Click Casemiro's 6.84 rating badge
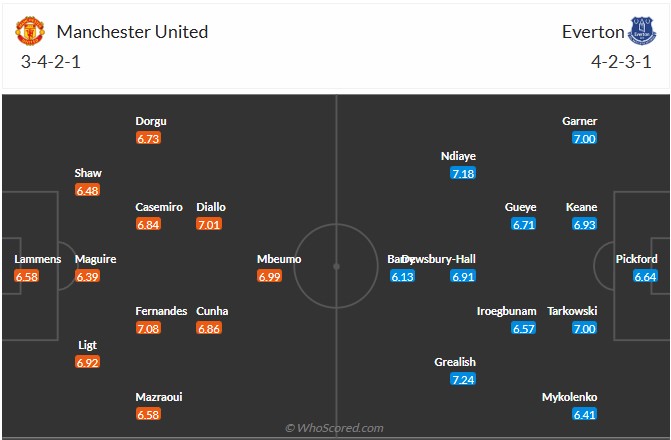The image size is (671, 440). tap(148, 225)
